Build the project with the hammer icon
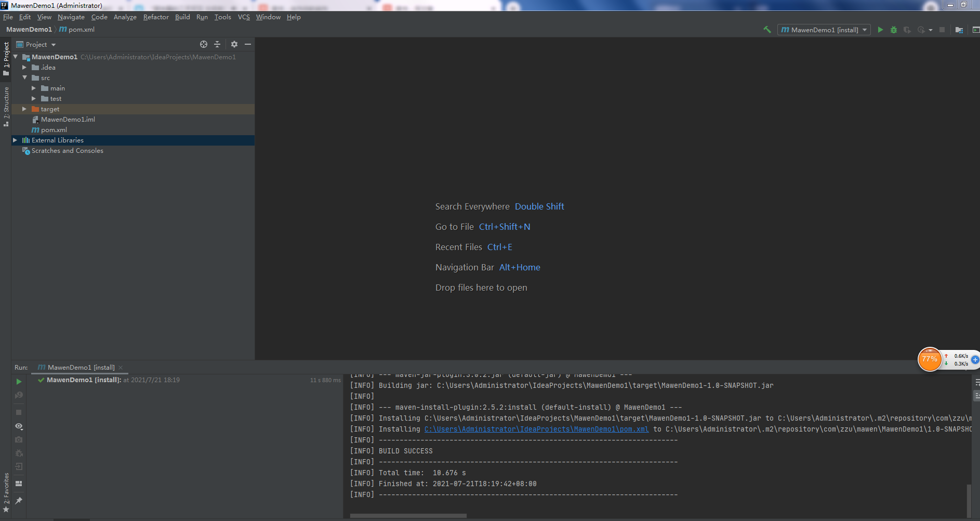This screenshot has height=521, width=980. pyautogui.click(x=767, y=30)
